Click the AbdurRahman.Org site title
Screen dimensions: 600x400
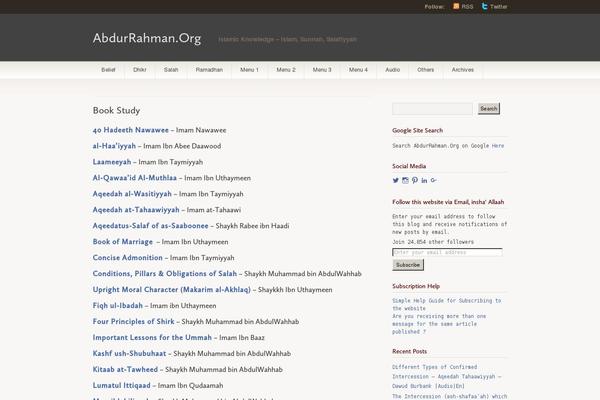pos(147,38)
